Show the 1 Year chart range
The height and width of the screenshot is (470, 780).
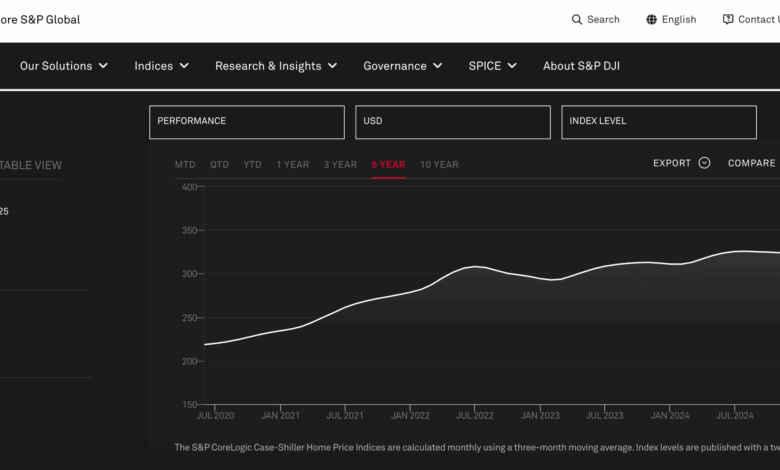click(293, 165)
